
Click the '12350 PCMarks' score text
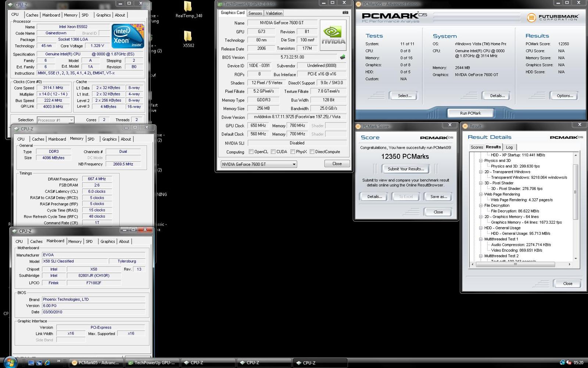pos(405,156)
